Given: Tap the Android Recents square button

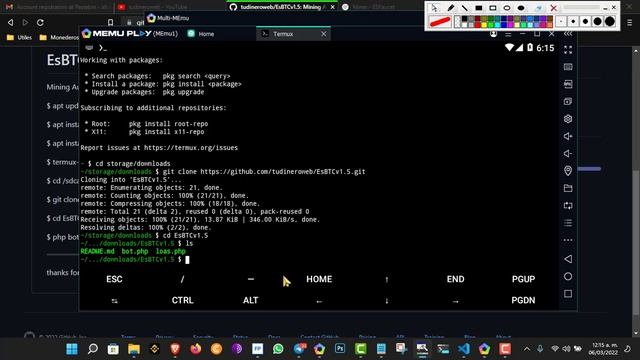Looking at the screenshot, I should (568, 293).
